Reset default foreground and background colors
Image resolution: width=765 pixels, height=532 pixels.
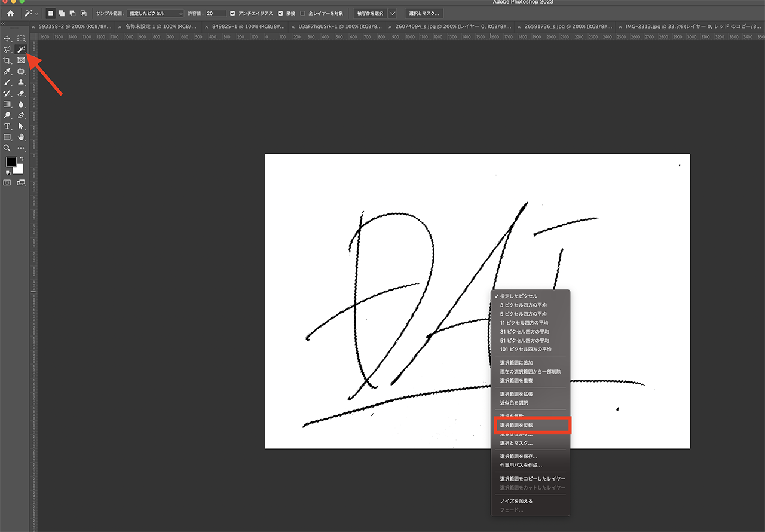pos(8,173)
